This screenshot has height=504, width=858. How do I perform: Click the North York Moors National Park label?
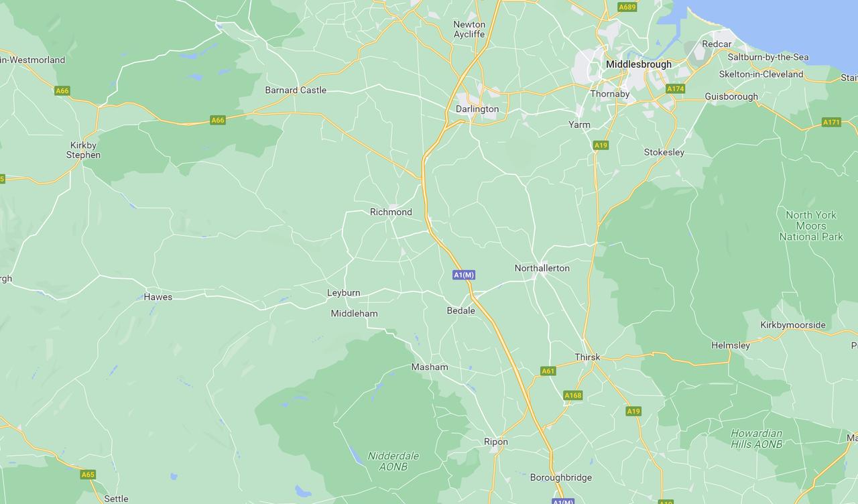tap(811, 226)
